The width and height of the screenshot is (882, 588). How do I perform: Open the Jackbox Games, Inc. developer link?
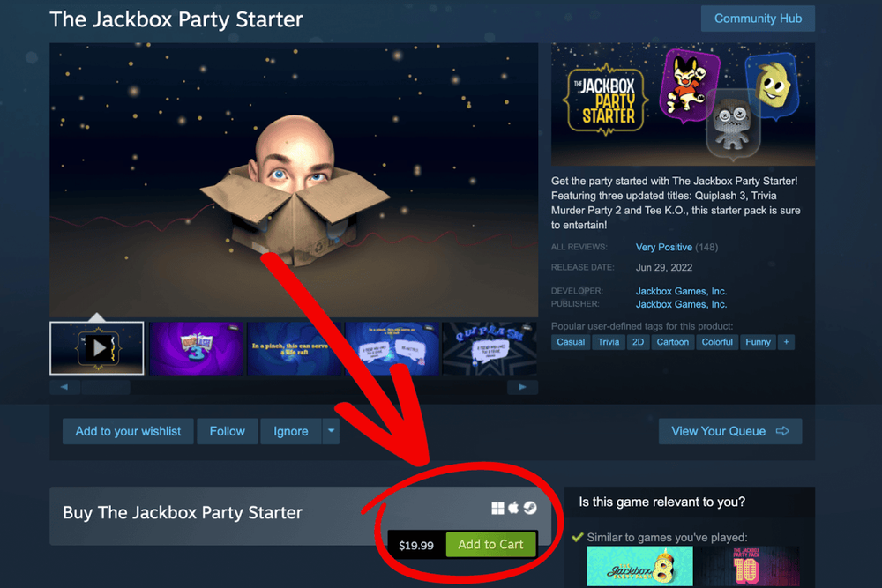click(x=681, y=291)
